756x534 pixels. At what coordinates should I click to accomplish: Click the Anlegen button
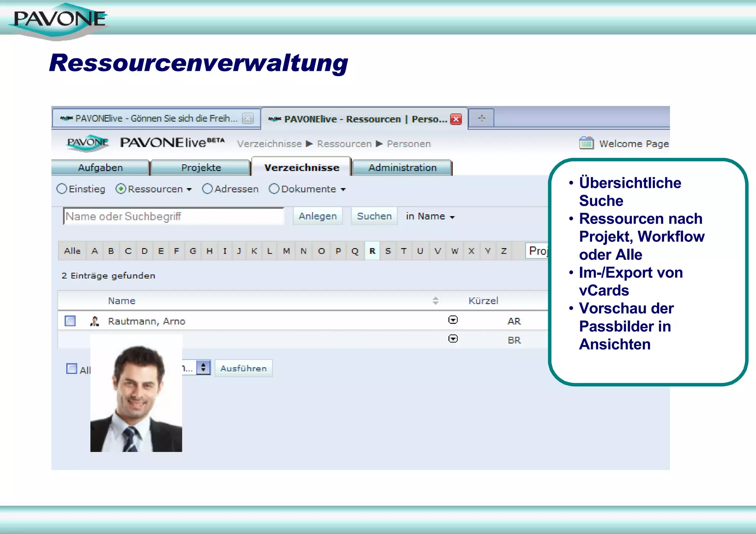point(318,216)
